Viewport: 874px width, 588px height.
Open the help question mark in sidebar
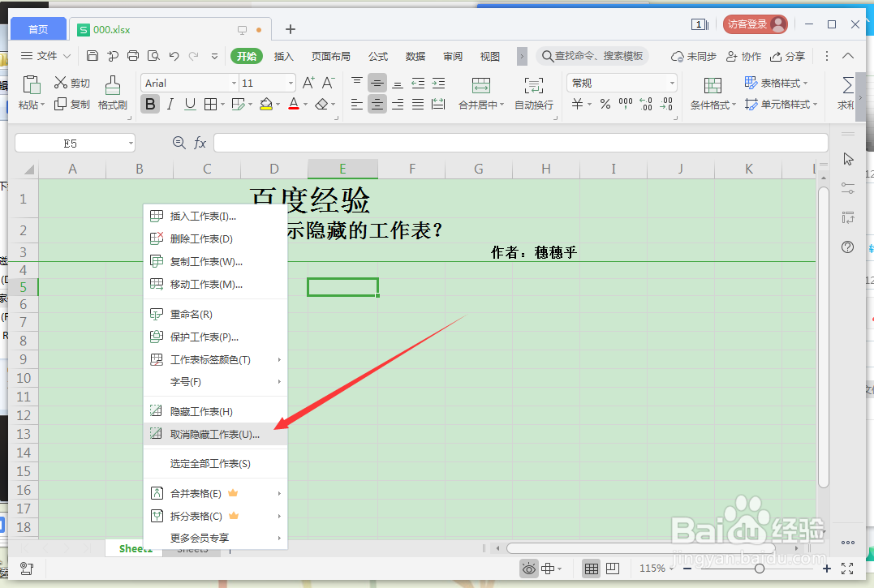[847, 247]
